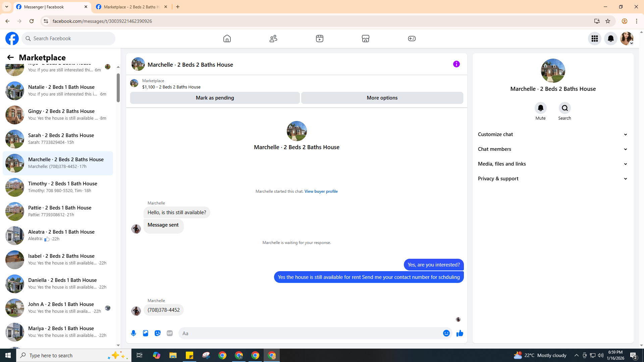Open View buyer profile link
The width and height of the screenshot is (644, 362).
(321, 191)
